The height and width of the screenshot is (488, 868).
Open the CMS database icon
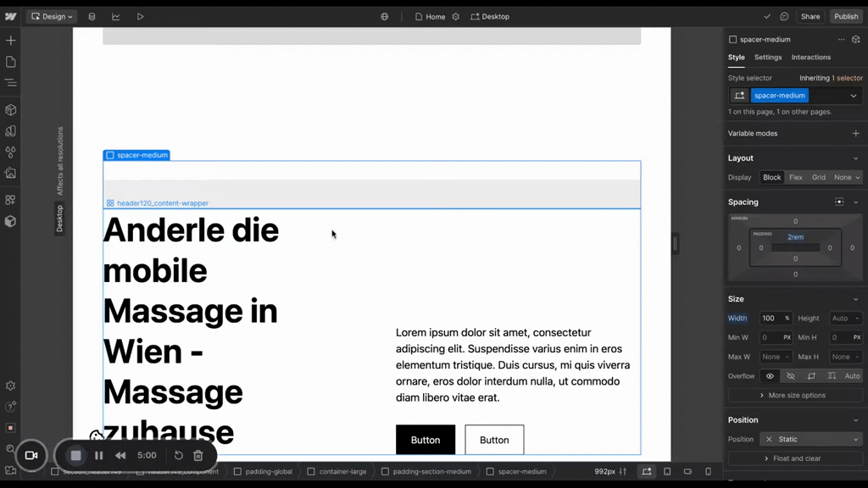92,16
